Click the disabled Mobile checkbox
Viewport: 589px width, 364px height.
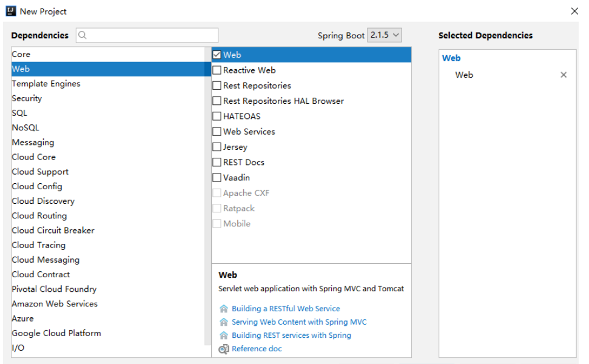click(x=217, y=223)
